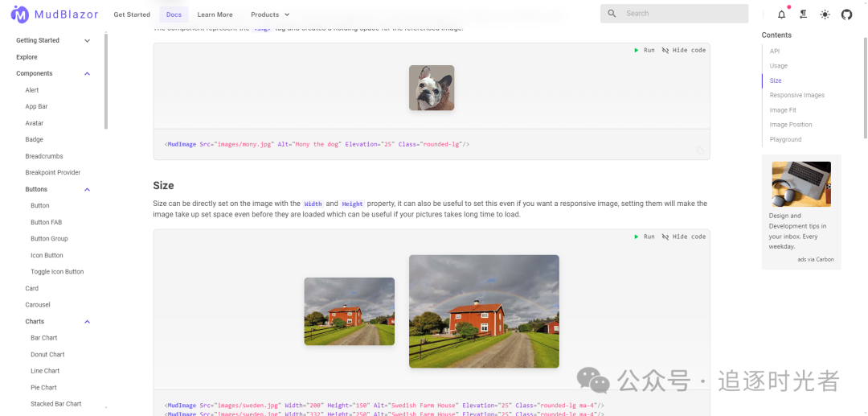Screen dimensions: 868x416
Task: Open the Toggle Icon Button page
Action: pos(57,272)
